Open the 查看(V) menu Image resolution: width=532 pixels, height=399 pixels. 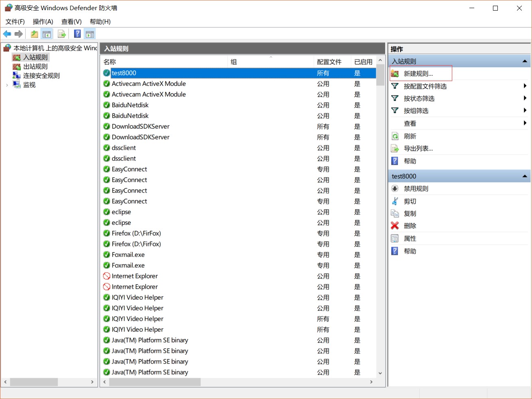pos(71,22)
